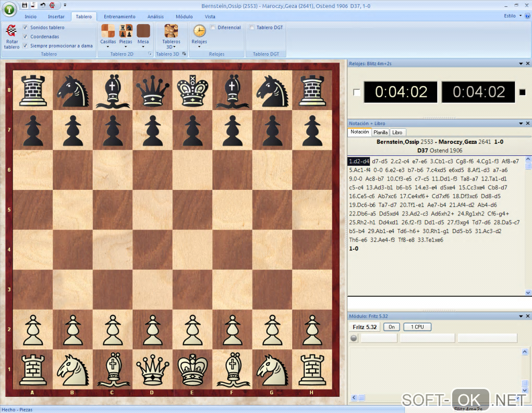
Task: Uncheck Sonidos tablero
Action: (25, 27)
